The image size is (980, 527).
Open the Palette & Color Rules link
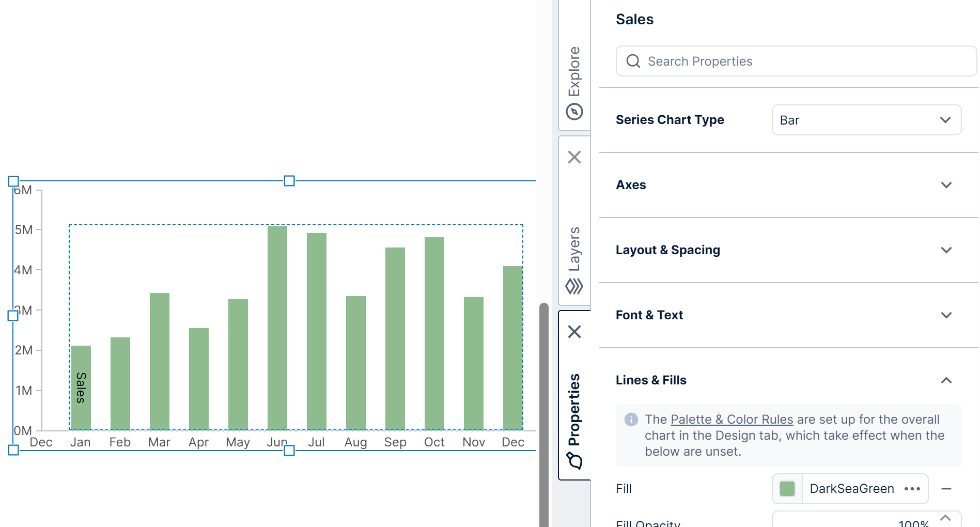732,419
